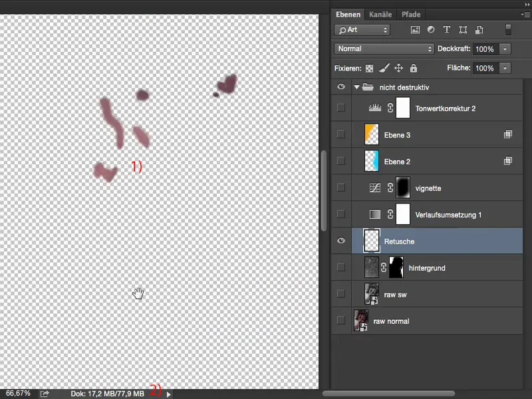Select the smart object filter icon
This screenshot has height=399, width=532.
click(x=480, y=29)
